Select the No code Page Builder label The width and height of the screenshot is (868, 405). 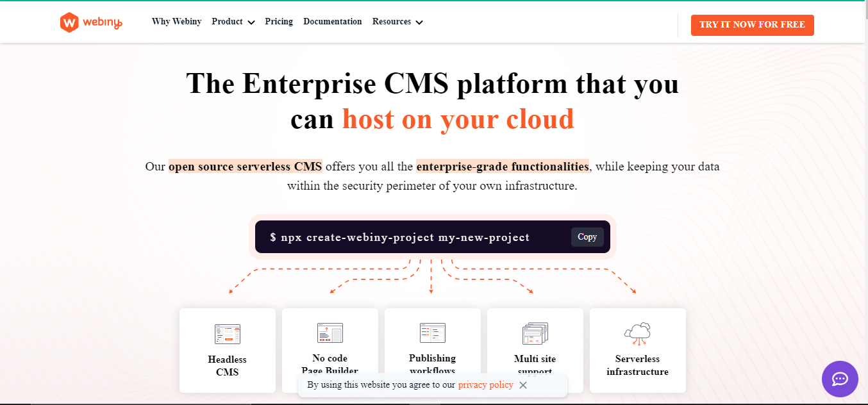click(330, 365)
